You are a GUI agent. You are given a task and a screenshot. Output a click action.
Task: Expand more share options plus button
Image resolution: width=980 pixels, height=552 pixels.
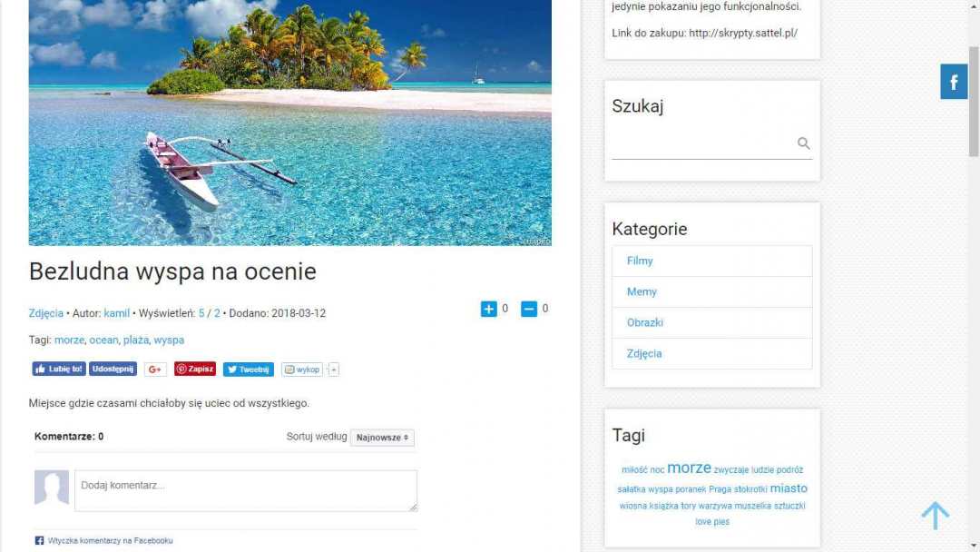(334, 370)
